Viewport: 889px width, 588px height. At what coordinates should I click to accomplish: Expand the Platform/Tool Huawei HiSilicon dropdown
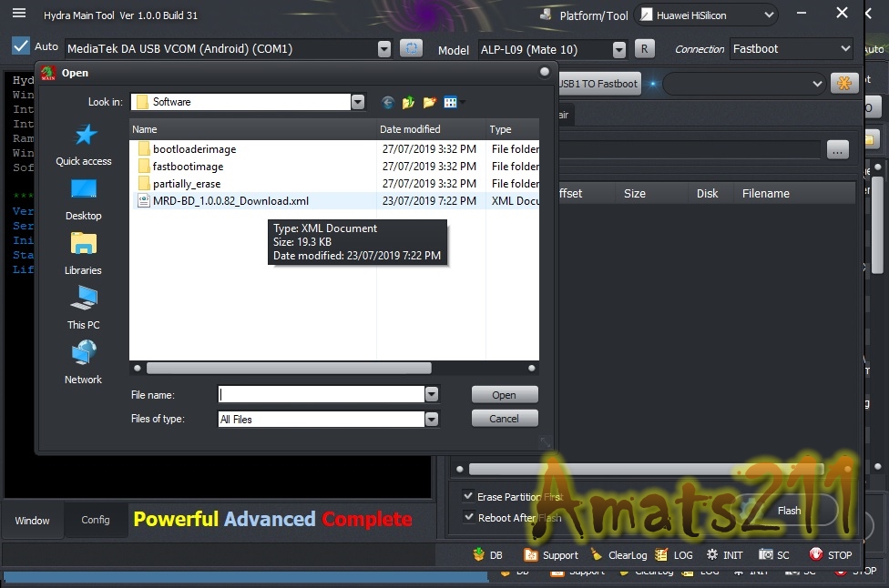[x=769, y=15]
